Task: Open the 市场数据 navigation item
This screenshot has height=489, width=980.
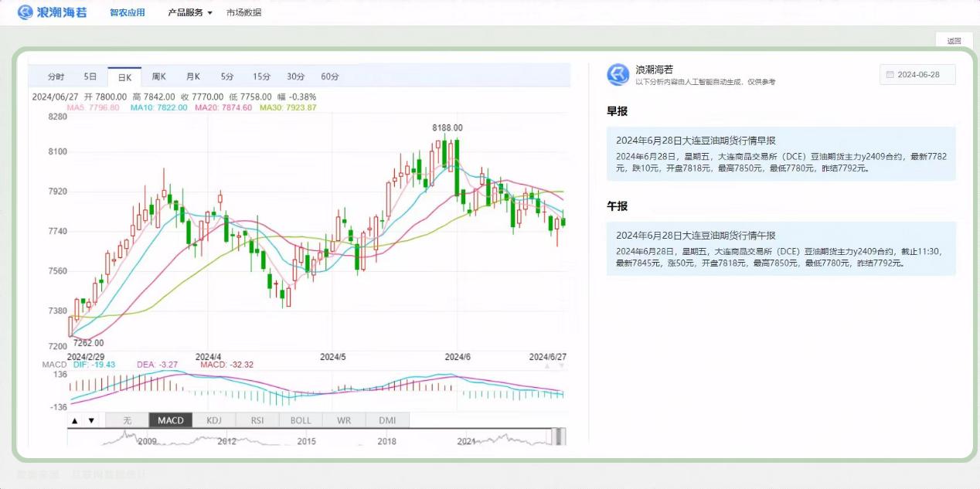Action: tap(243, 12)
